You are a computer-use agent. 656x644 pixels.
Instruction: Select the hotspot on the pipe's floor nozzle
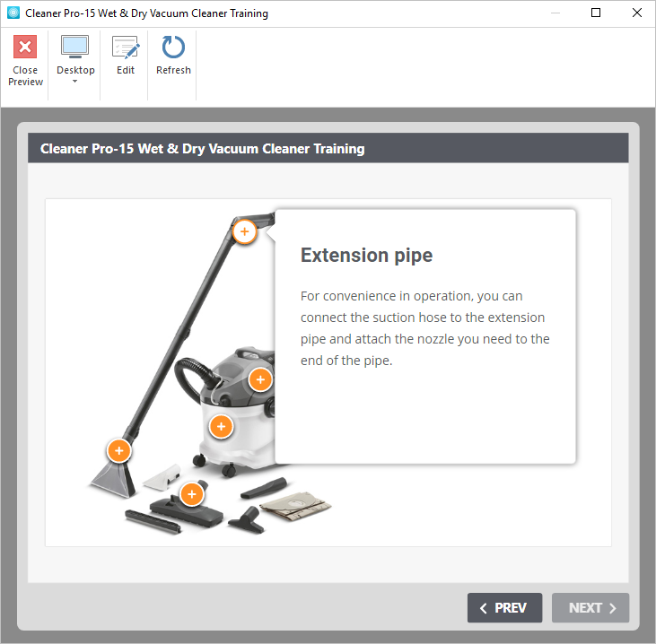[119, 450]
